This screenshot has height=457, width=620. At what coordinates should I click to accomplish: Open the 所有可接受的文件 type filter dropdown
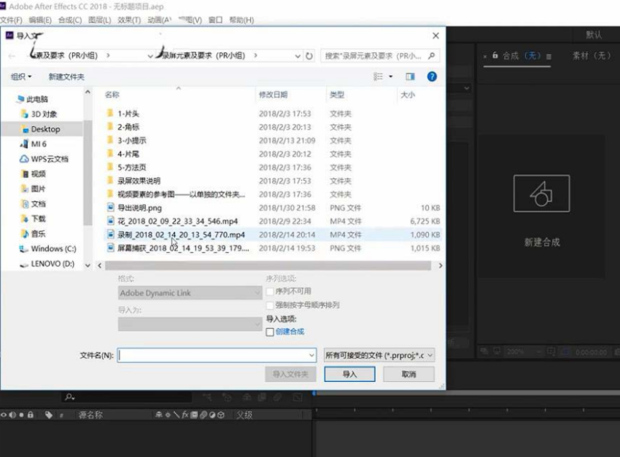tap(379, 355)
